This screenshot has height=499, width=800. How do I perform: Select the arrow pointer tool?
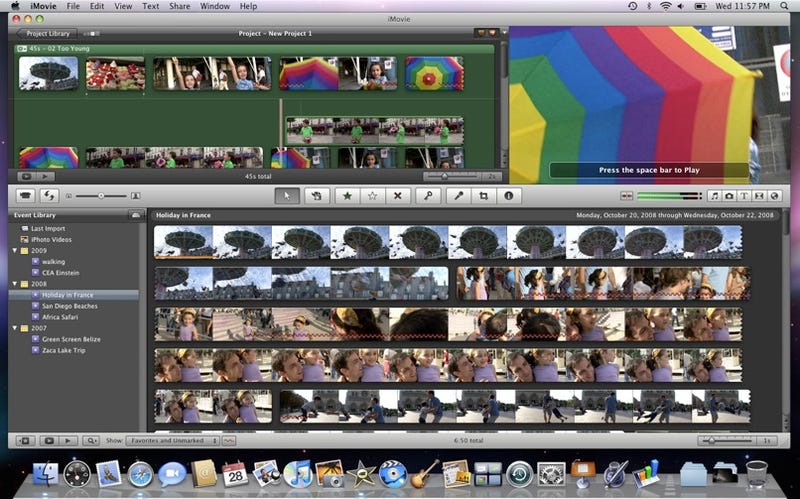287,196
